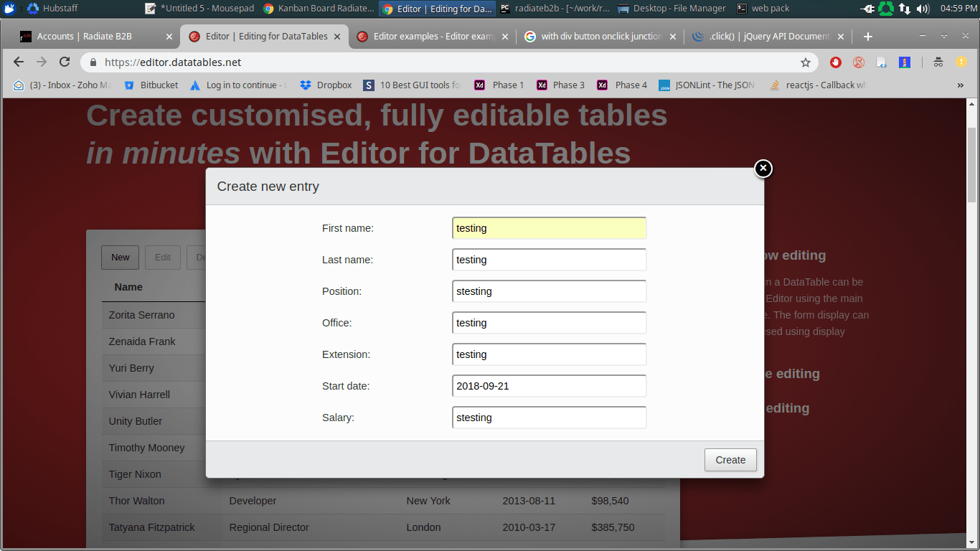Click the lighthouse extension icon
Screen dimensions: 980x551
coord(905,62)
